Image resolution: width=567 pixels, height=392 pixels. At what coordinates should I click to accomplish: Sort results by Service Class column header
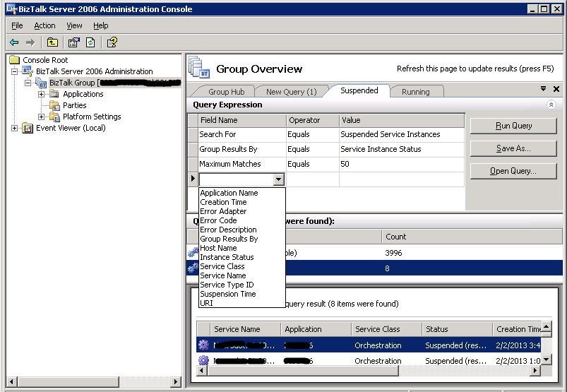point(386,329)
